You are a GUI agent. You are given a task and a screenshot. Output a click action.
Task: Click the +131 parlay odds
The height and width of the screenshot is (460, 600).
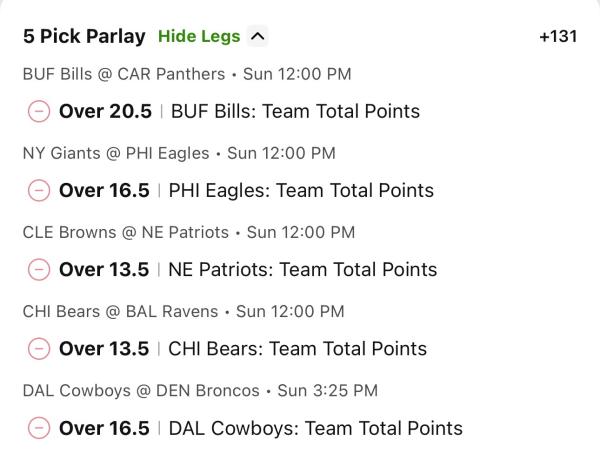tap(557, 36)
